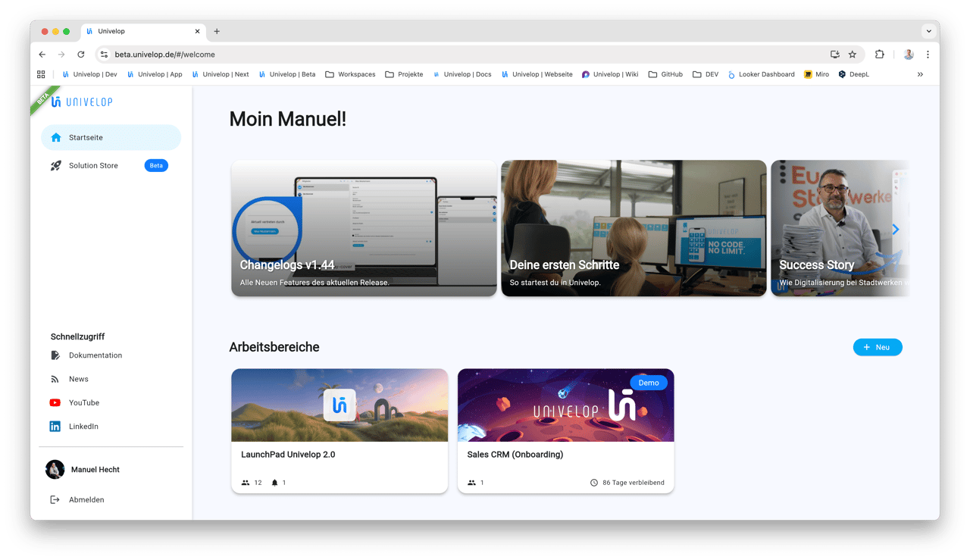This screenshot has width=970, height=560.
Task: Bookmark this page with the star icon
Action: coord(853,55)
